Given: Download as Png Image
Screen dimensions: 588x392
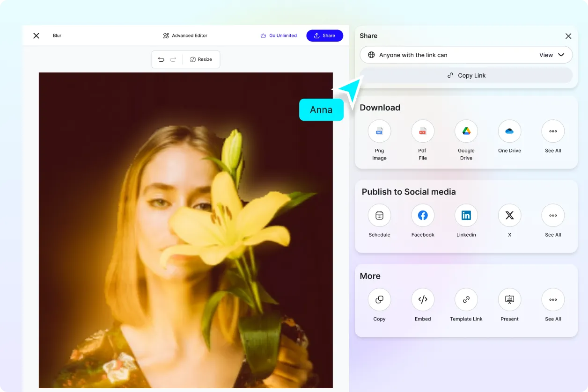Looking at the screenshot, I should [379, 131].
